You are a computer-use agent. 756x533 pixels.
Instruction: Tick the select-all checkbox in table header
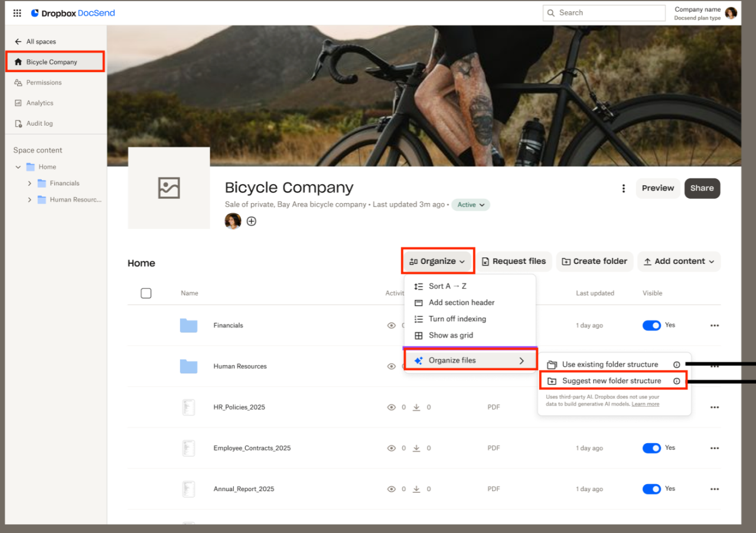click(x=146, y=293)
